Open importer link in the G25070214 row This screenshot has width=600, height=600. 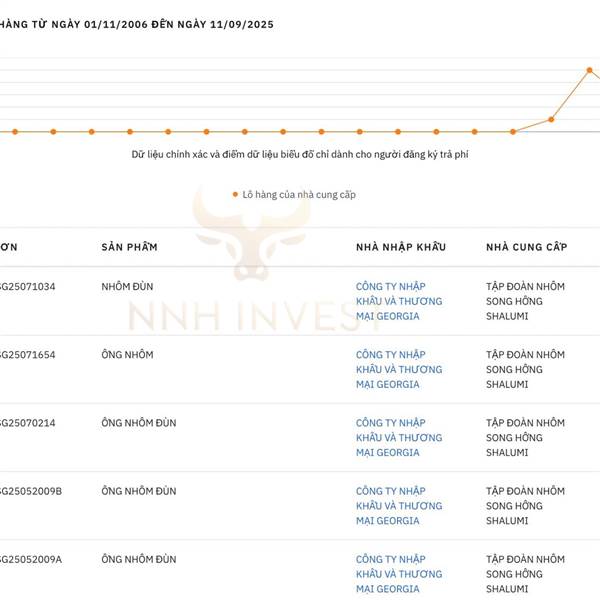coord(399,437)
